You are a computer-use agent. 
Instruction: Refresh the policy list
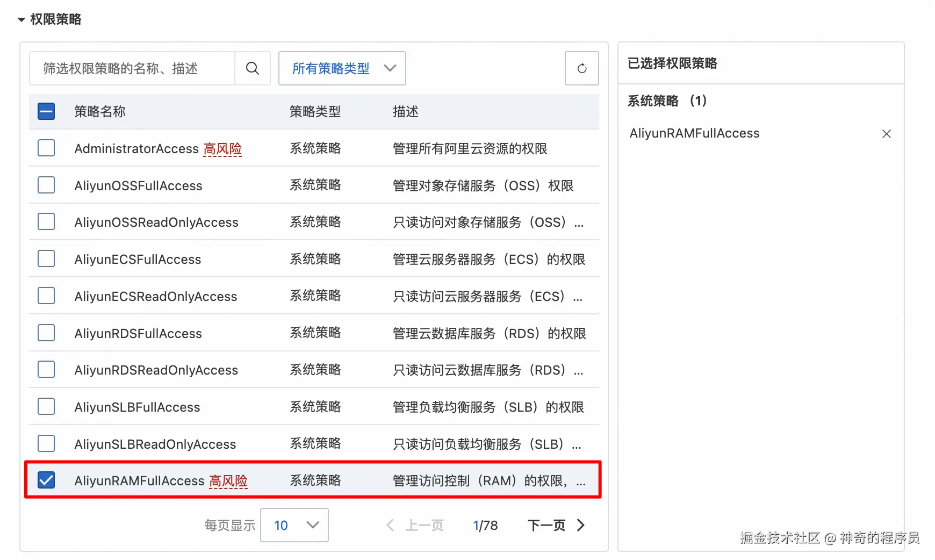tap(582, 68)
